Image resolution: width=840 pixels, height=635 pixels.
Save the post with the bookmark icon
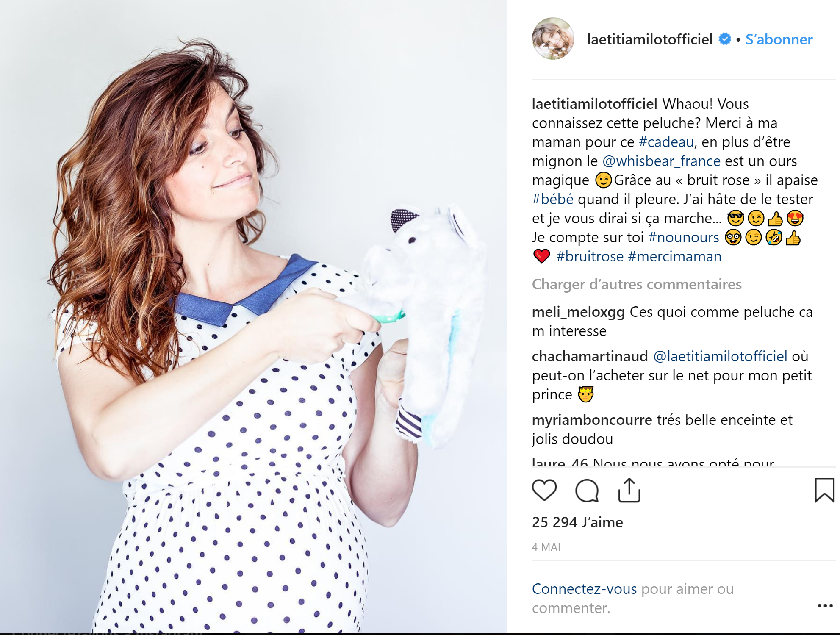pyautogui.click(x=824, y=490)
